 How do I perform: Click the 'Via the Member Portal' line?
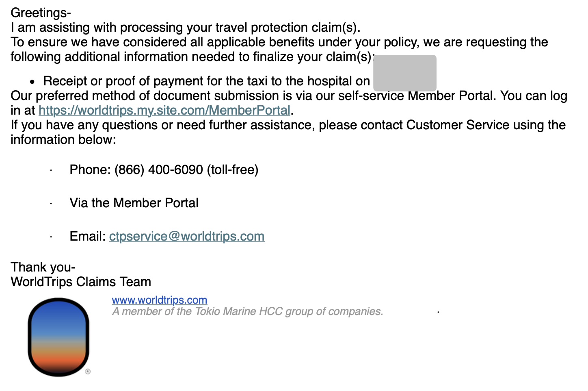tap(134, 203)
